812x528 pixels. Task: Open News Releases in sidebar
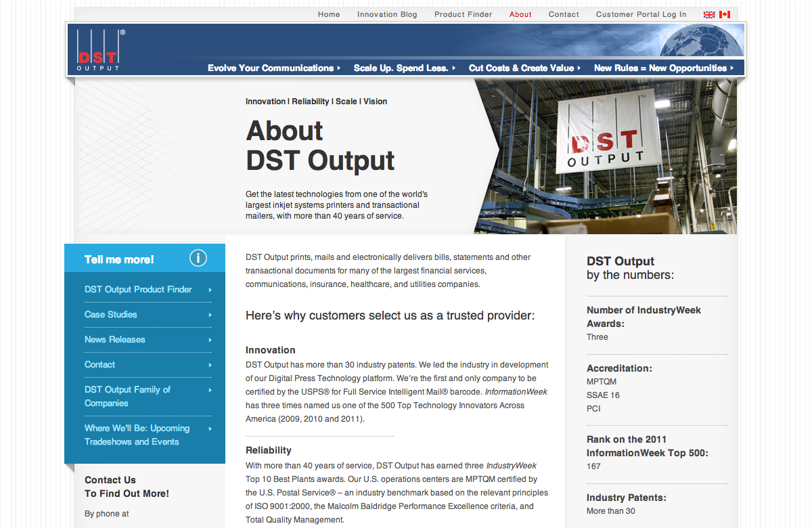click(115, 339)
